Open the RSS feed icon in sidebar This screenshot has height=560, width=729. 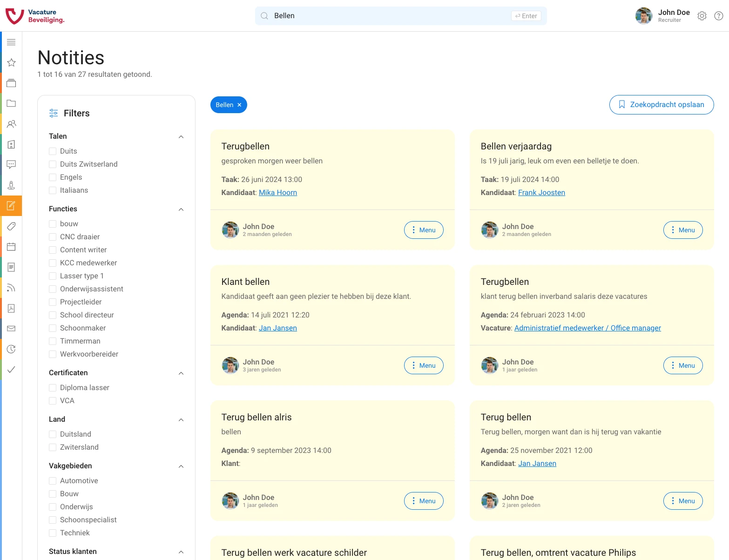tap(11, 288)
